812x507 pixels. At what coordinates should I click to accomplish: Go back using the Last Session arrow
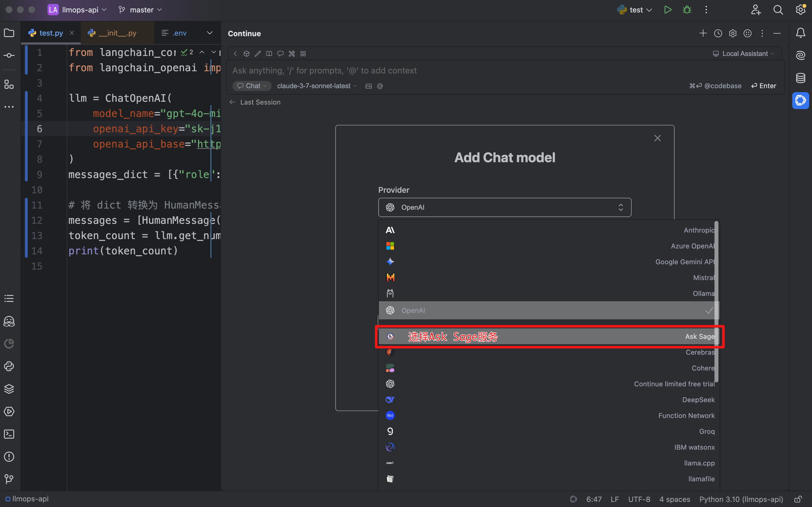(x=232, y=102)
